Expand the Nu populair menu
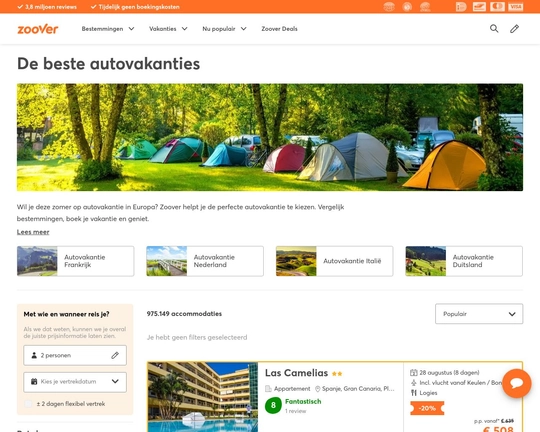540x432 pixels. (x=224, y=29)
